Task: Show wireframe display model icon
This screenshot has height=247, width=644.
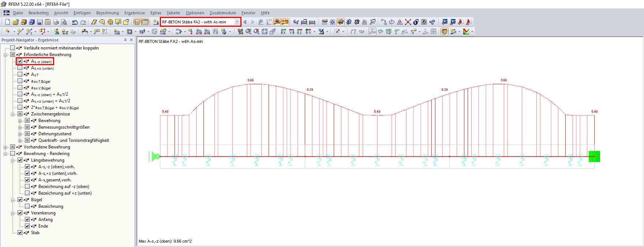Action: [265, 32]
